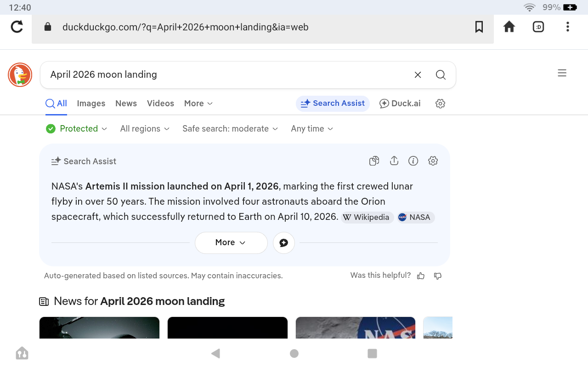Open the Any time filter dropdown
This screenshot has height=368, width=588.
click(x=312, y=129)
